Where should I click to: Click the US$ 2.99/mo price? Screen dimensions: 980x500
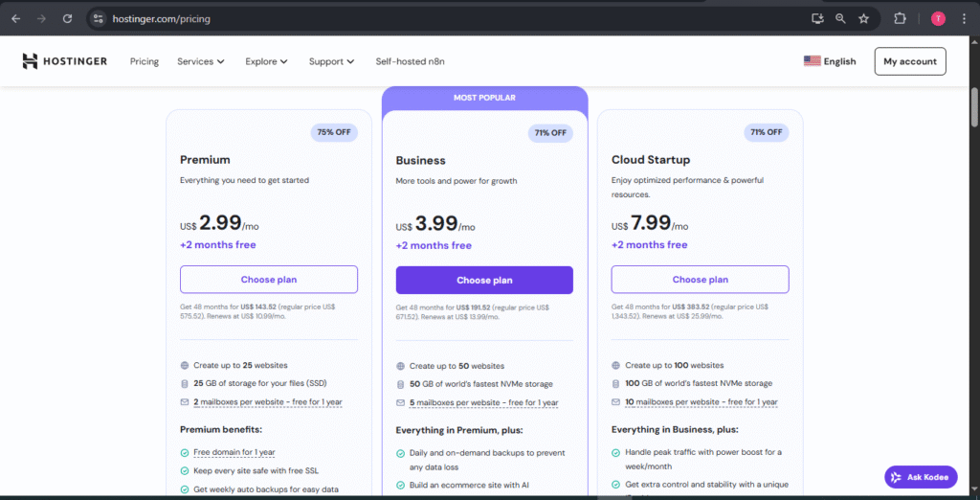click(219, 223)
